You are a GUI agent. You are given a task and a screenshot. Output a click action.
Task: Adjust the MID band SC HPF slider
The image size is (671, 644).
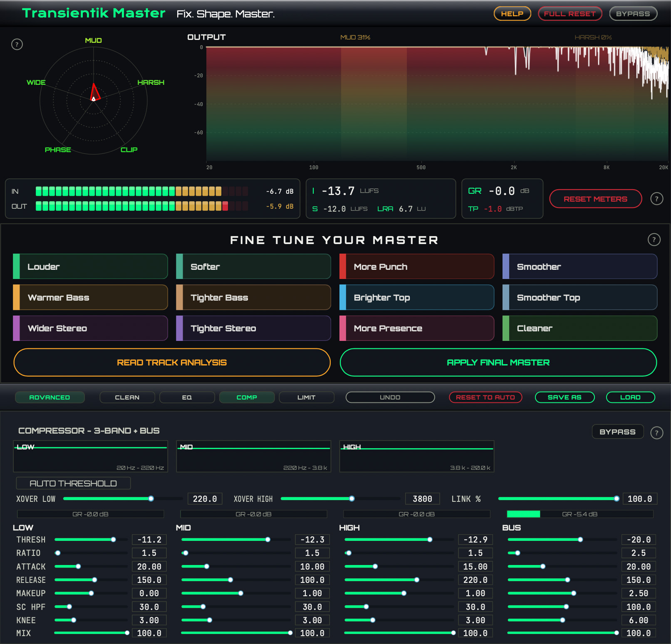[x=236, y=607]
